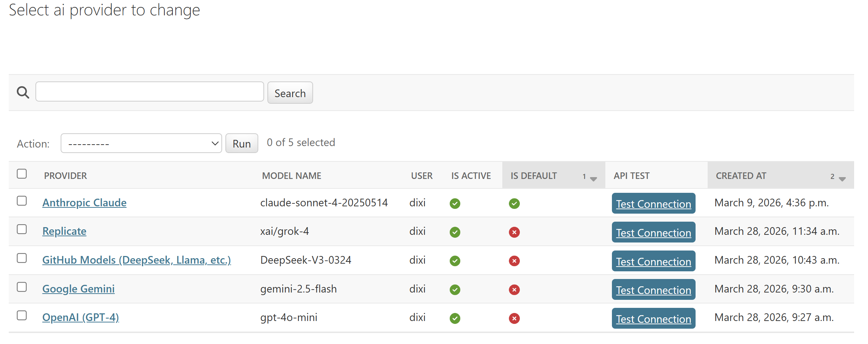Select the Anthropic Claude row checkbox
This screenshot has height=344, width=868.
tap(22, 200)
